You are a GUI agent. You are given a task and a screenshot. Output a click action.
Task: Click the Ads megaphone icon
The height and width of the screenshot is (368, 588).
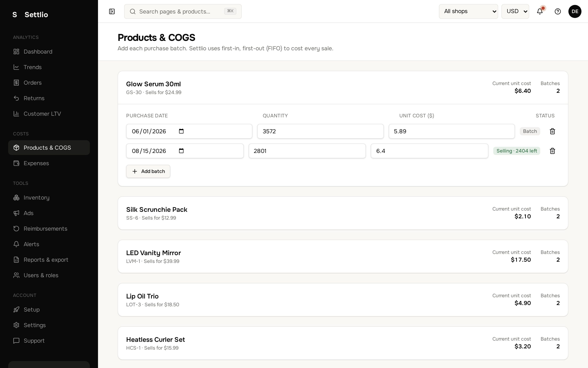click(16, 213)
